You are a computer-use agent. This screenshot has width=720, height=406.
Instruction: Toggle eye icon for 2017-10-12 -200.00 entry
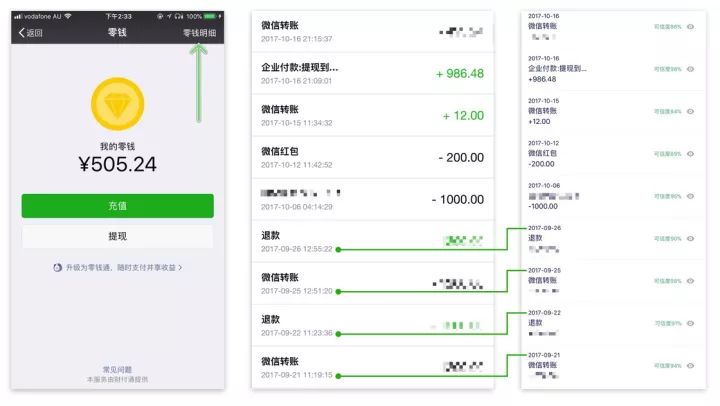690,153
